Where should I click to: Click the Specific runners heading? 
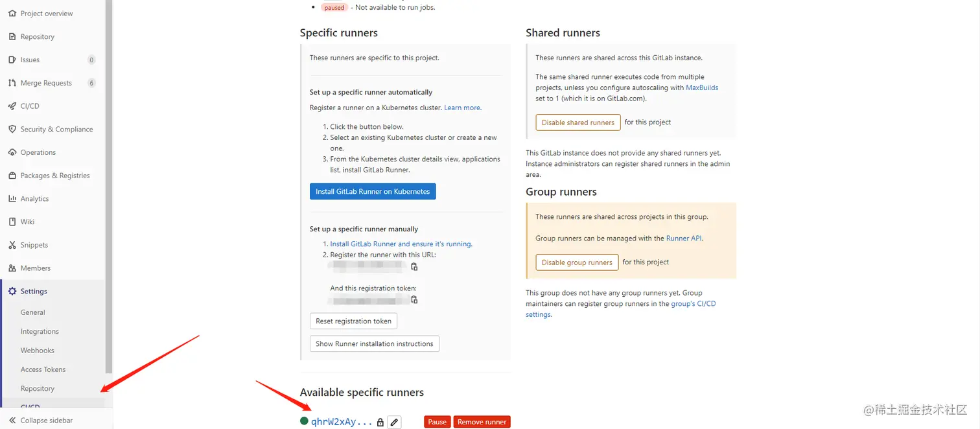tap(339, 33)
